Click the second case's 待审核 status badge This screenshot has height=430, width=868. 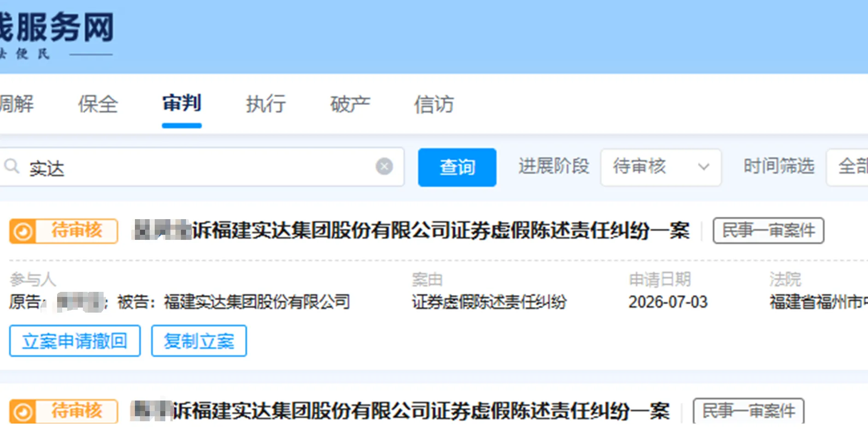pos(64,411)
